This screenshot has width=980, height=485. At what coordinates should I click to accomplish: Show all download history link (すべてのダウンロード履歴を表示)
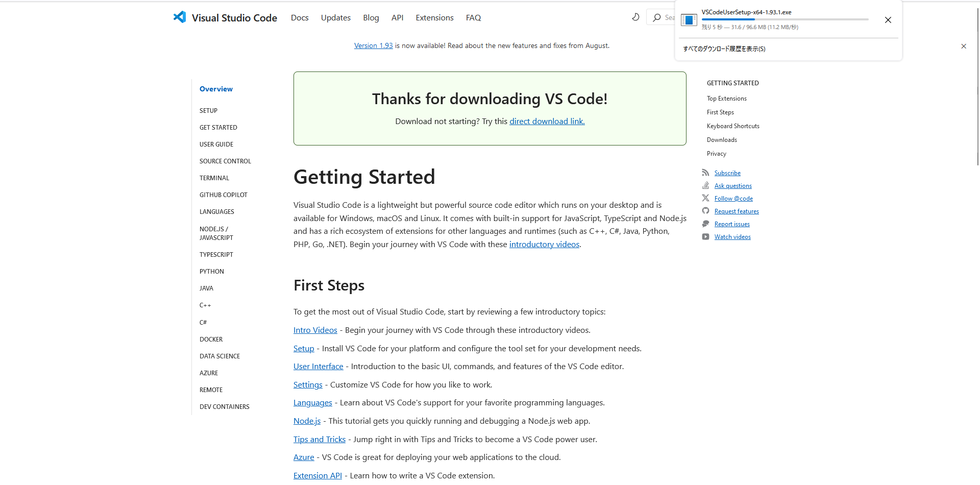[724, 49]
